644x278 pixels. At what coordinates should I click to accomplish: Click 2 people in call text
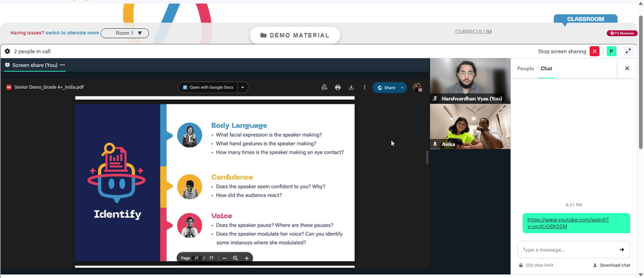(32, 51)
